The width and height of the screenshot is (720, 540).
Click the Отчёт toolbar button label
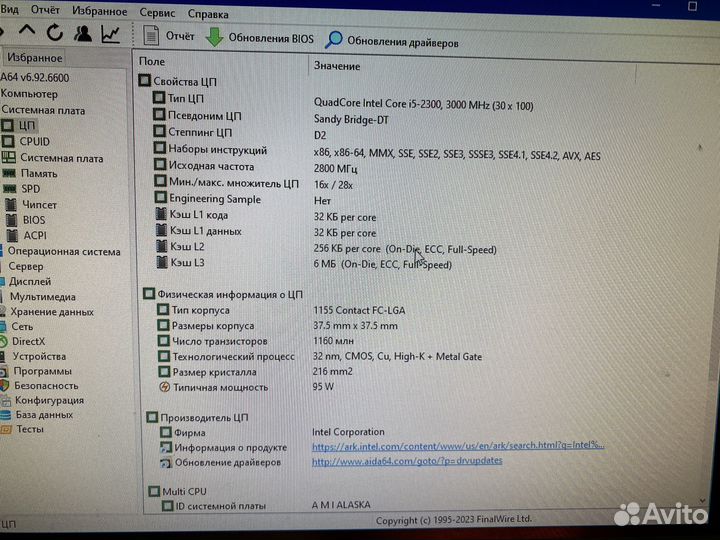pyautogui.click(x=180, y=36)
